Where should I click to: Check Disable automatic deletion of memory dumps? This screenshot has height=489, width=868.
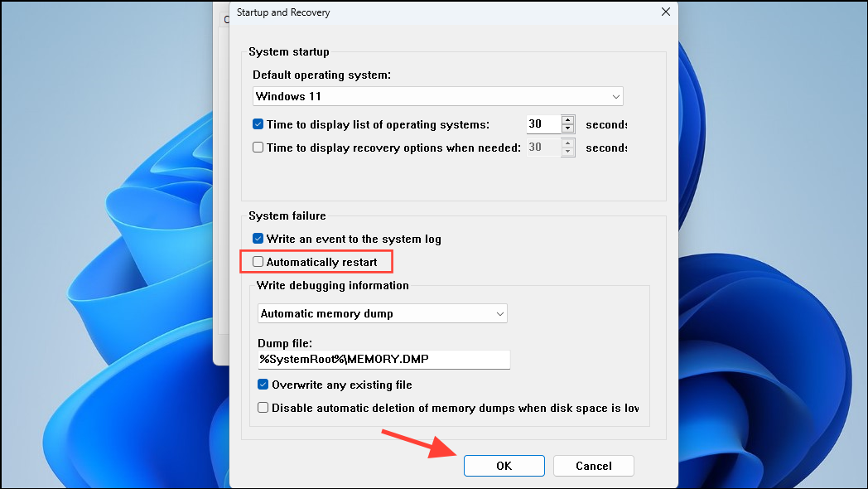(263, 407)
